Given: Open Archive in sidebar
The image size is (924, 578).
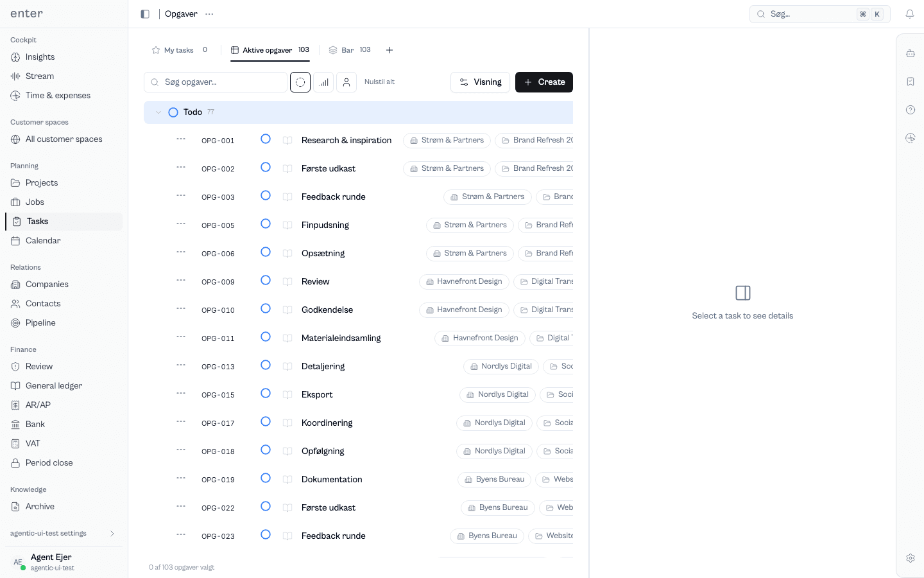Looking at the screenshot, I should click(64, 507).
